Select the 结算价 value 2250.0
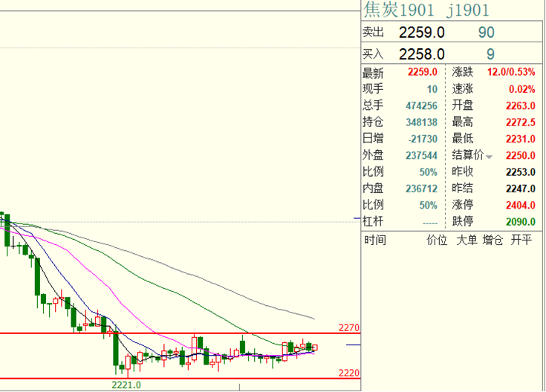The height and width of the screenshot is (392, 546). tap(520, 155)
